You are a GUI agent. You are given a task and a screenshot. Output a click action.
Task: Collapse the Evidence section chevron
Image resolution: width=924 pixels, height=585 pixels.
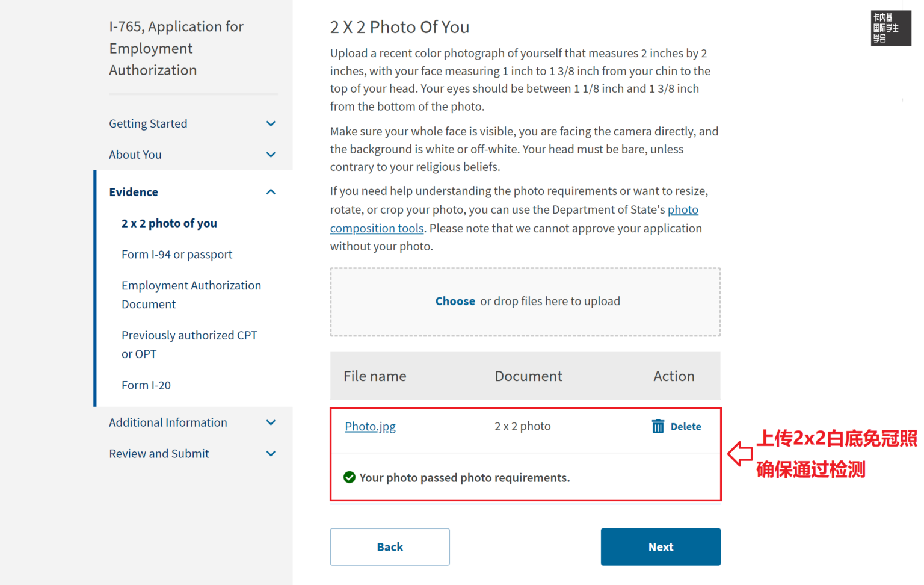(271, 192)
